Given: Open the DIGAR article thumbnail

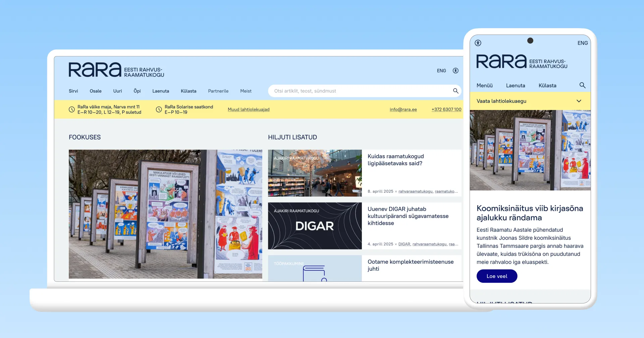Looking at the screenshot, I should pyautogui.click(x=315, y=226).
